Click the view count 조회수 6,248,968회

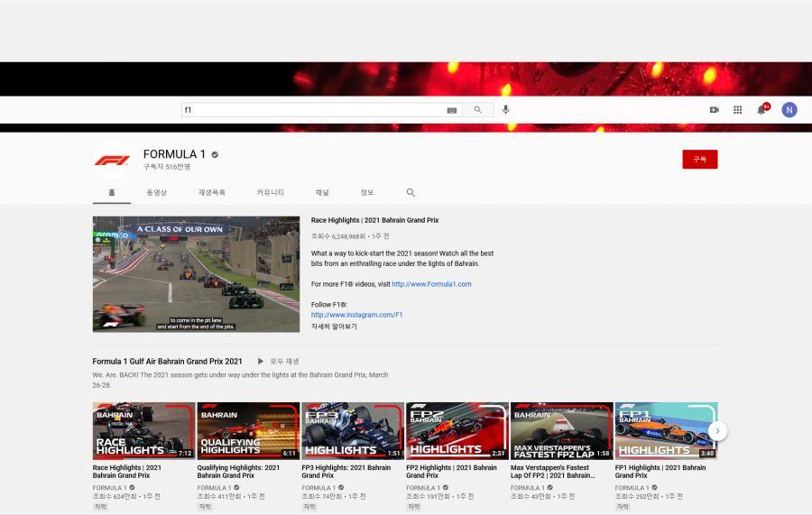338,236
